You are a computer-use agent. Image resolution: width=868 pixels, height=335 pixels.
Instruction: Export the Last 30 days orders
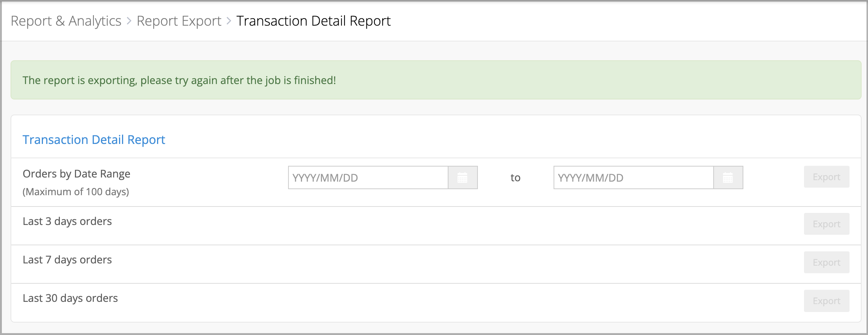click(x=826, y=301)
